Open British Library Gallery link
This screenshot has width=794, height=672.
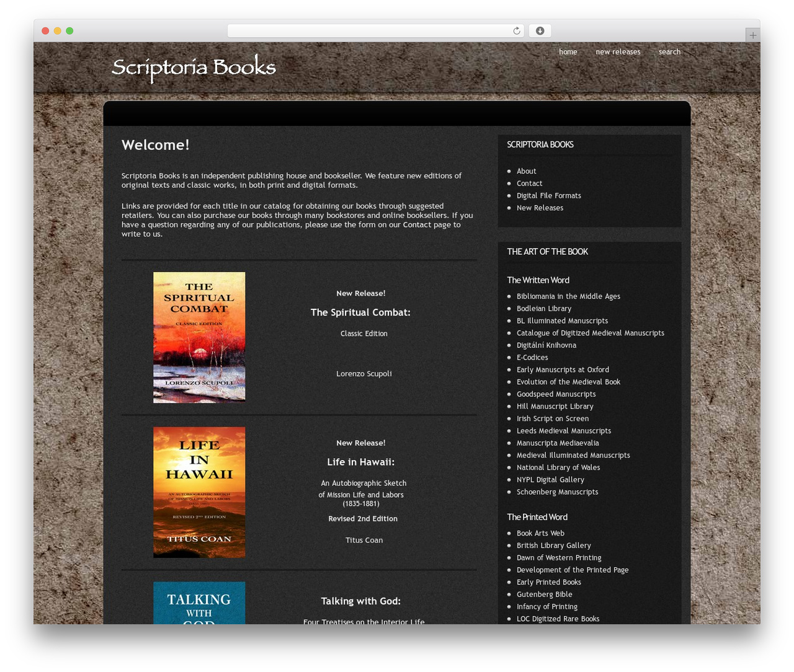tap(554, 546)
